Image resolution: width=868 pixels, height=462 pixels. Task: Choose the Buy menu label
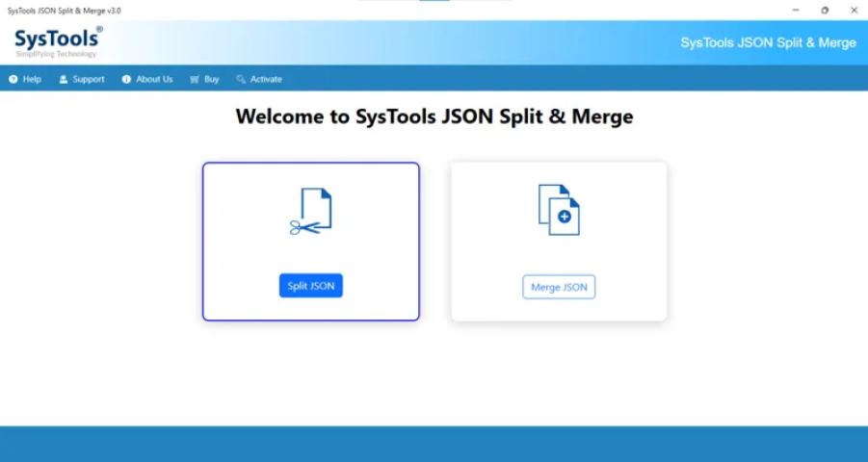coord(212,79)
